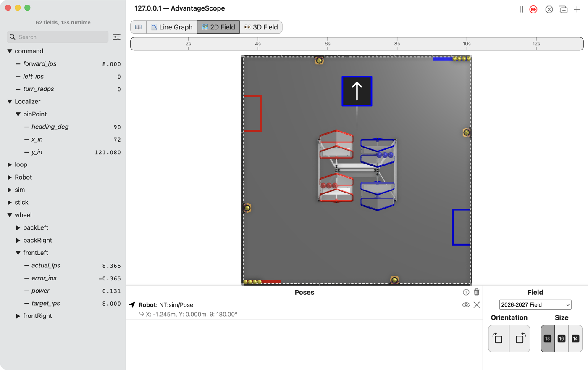
Task: Open the 2026-2027 Field dropdown
Action: tap(535, 305)
